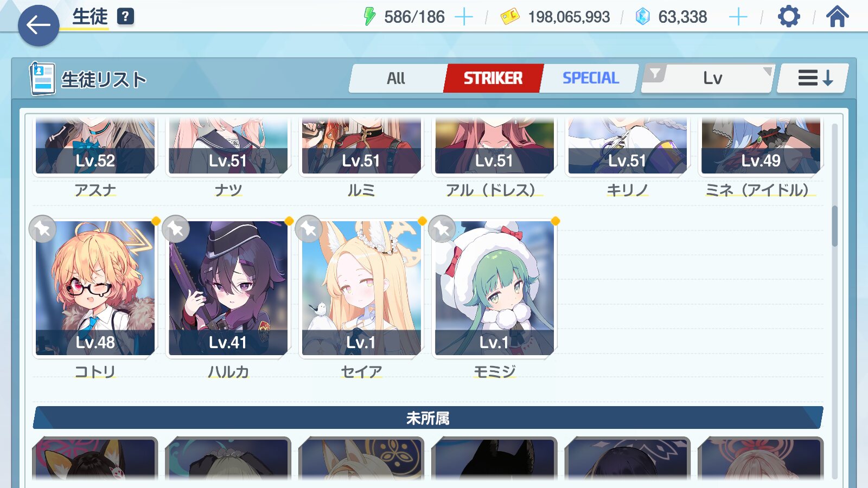Screen dimensions: 868x488
Task: Return to lobby via home icon
Action: (837, 16)
